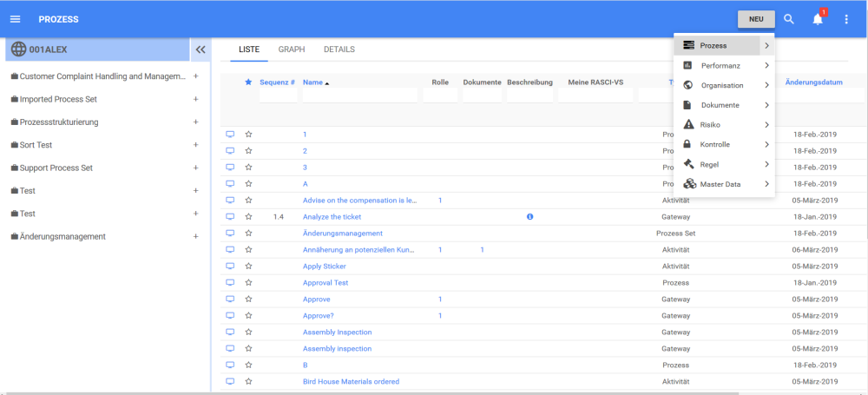The image size is (868, 395).
Task: Toggle the favorite star for row '2'
Action: (248, 151)
